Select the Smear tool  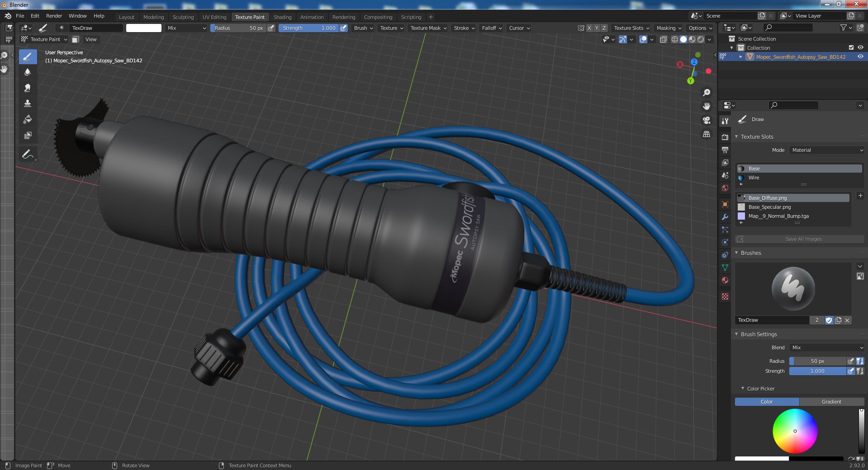[x=28, y=88]
